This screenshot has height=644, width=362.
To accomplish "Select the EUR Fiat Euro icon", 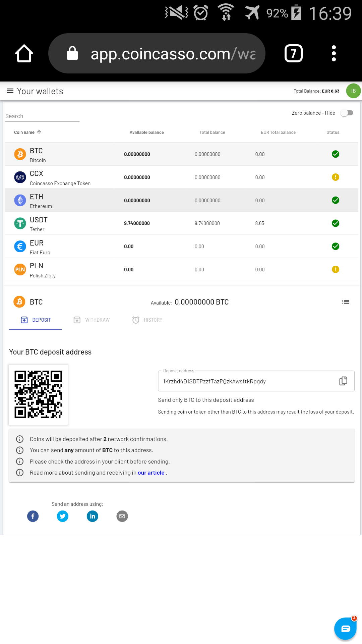I will pyautogui.click(x=20, y=247).
